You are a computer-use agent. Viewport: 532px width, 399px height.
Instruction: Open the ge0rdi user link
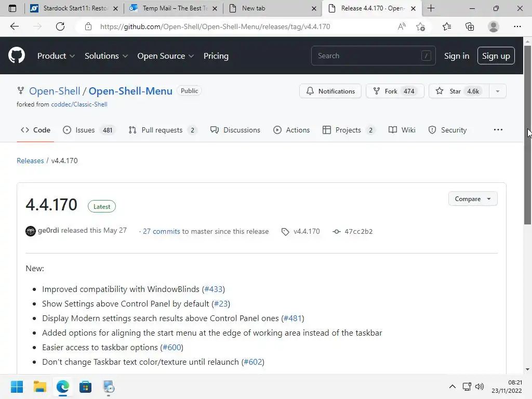[x=48, y=230]
